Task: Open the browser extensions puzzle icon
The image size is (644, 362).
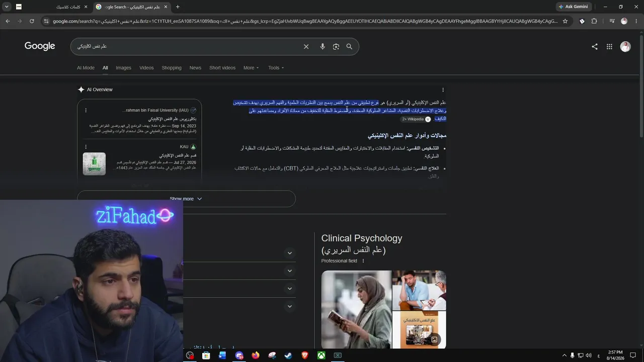Action: point(594,21)
